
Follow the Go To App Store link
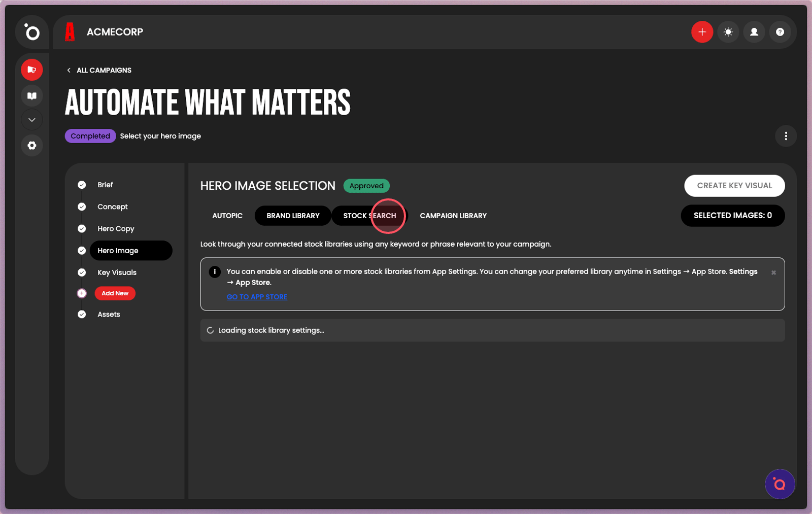(257, 297)
